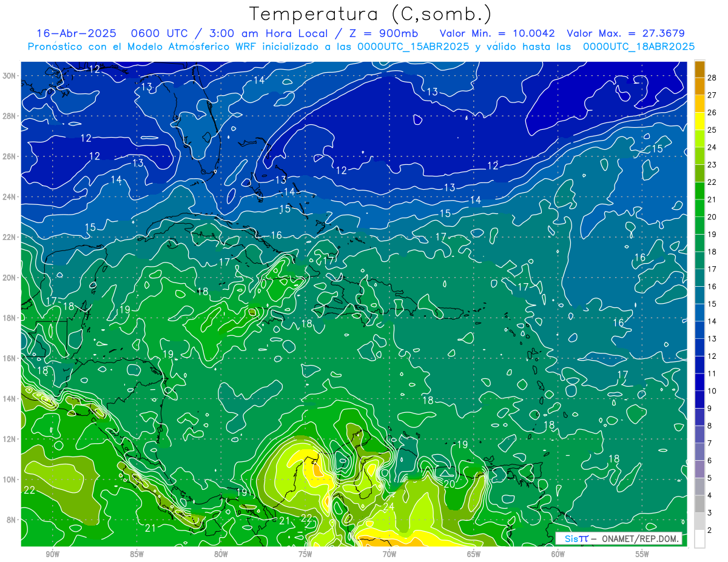Click the color bar label '5'
Viewport: 728px width, 562px height.
coord(710,478)
